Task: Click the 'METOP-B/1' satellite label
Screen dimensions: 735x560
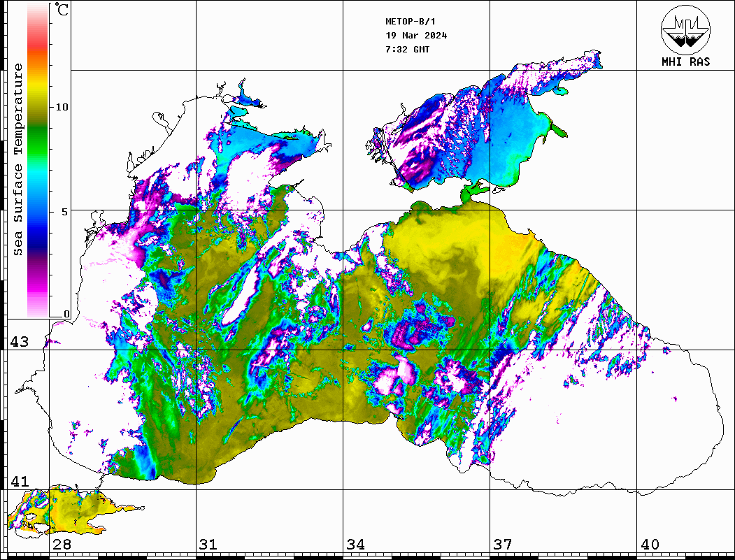Action: [x=410, y=22]
